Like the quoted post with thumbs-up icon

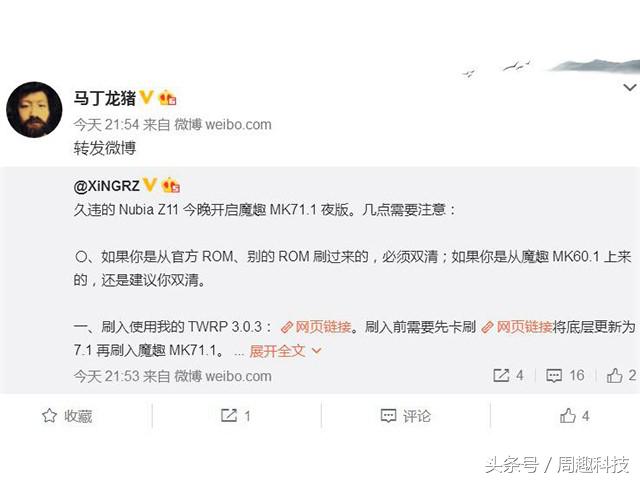[621, 375]
